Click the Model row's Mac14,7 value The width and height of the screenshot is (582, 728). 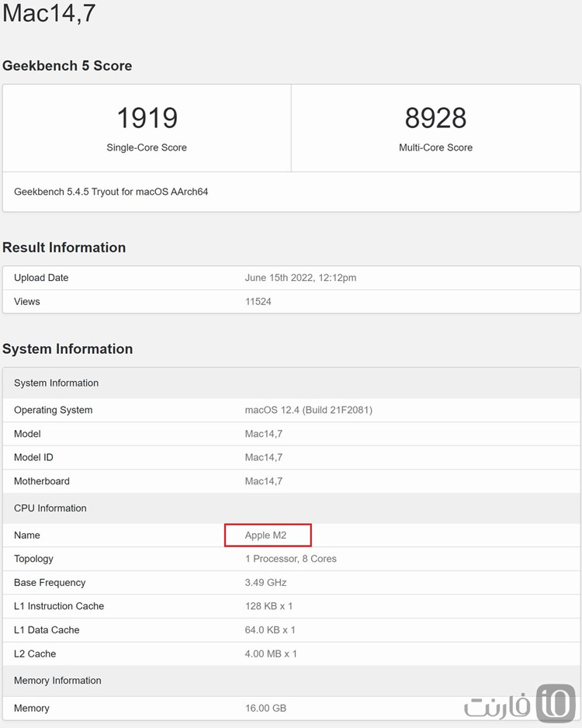264,434
